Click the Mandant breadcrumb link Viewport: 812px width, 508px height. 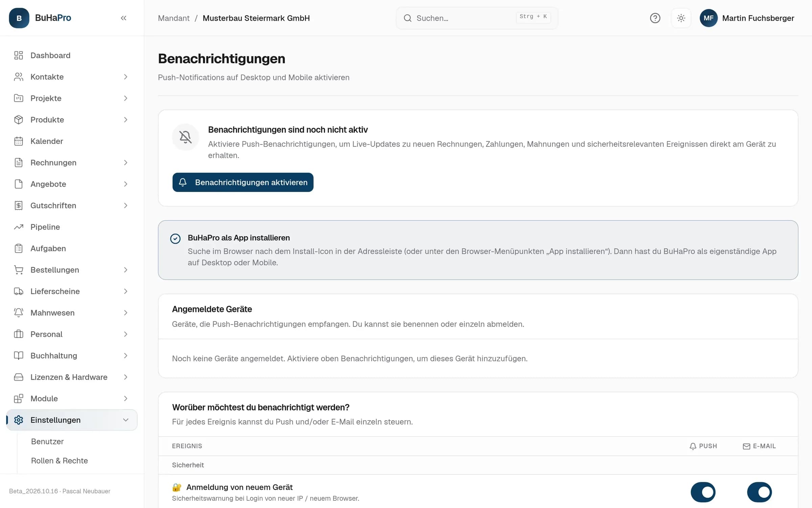(x=174, y=18)
